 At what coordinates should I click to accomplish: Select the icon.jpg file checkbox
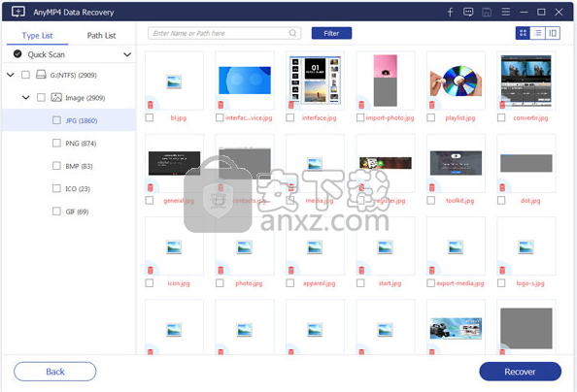149,283
